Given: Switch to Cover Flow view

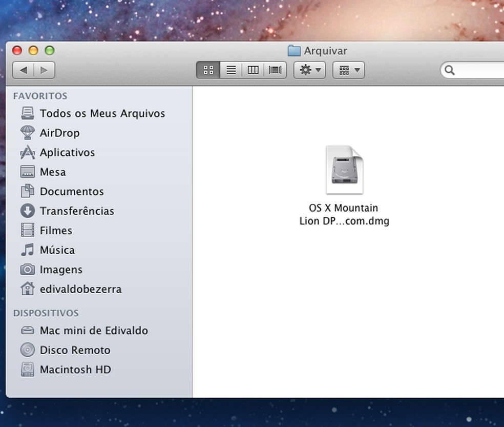Looking at the screenshot, I should 275,70.
